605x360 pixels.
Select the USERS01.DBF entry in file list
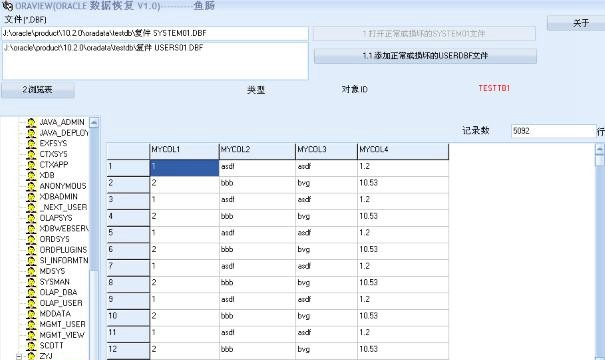point(103,48)
